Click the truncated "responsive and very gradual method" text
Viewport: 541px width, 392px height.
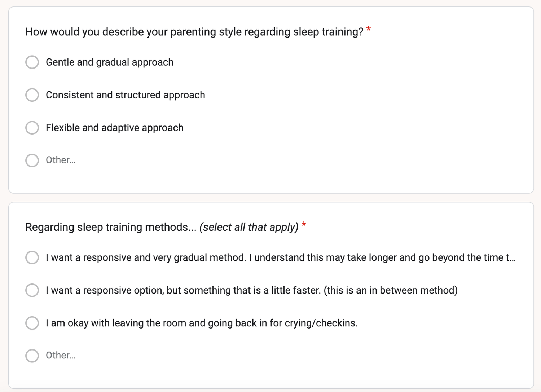[280, 257]
